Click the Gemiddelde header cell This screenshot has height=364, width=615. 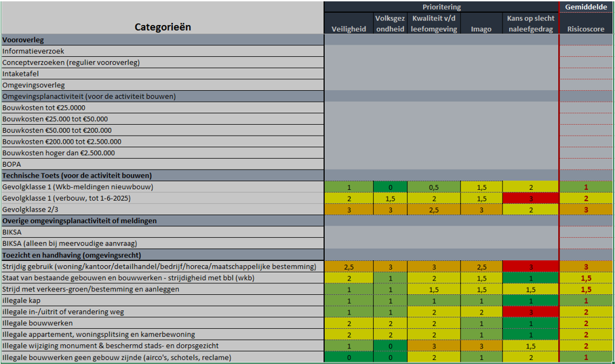pyautogui.click(x=586, y=7)
